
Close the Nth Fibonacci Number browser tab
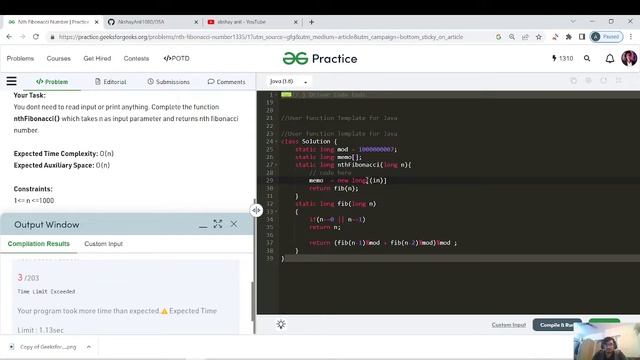(x=96, y=22)
